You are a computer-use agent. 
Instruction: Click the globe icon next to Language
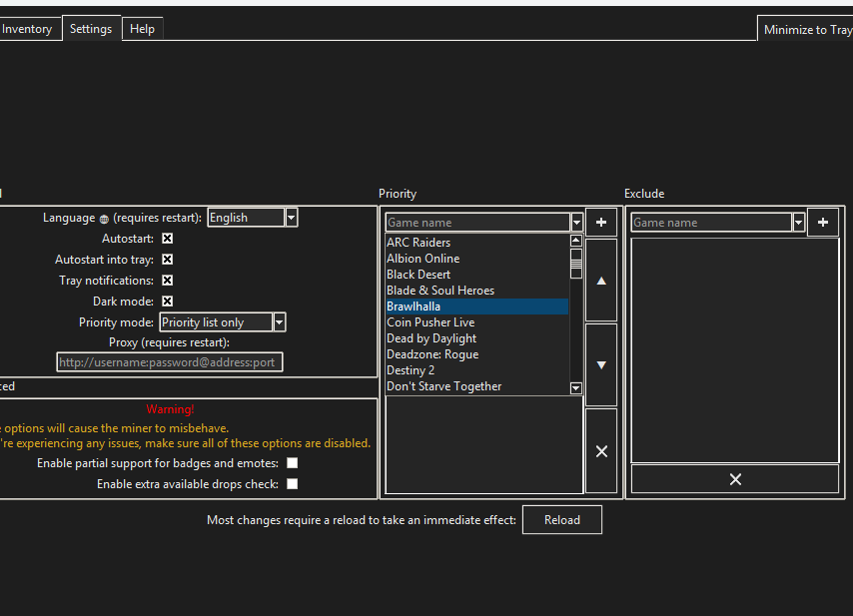(104, 219)
